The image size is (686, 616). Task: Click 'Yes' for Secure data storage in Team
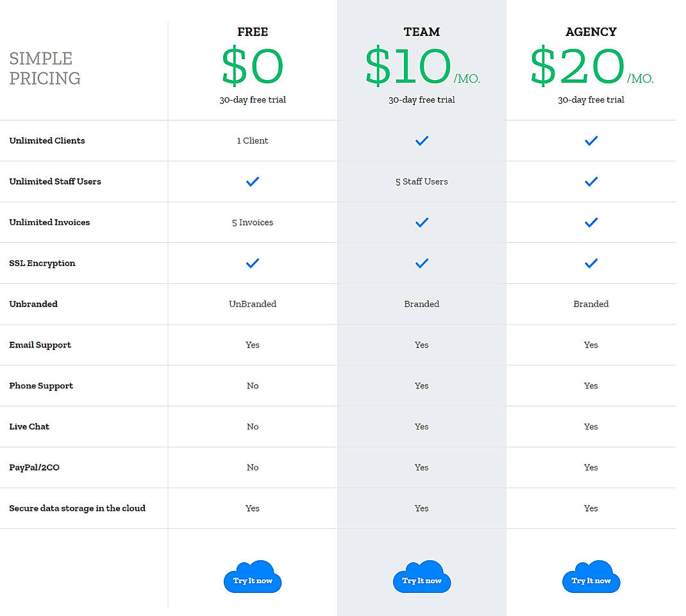422,508
